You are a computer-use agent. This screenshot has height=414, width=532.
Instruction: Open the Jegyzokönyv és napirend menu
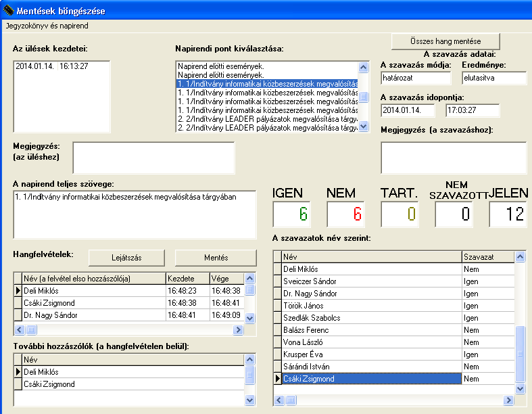point(47,26)
